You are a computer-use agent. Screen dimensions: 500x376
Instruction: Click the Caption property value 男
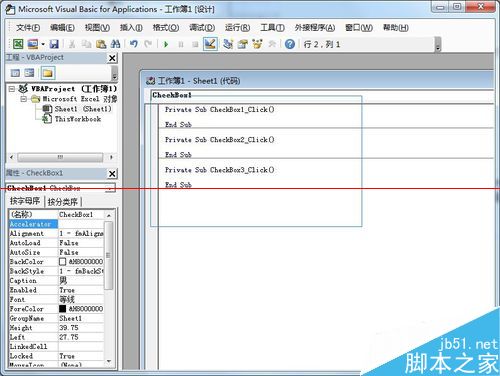tap(81, 281)
